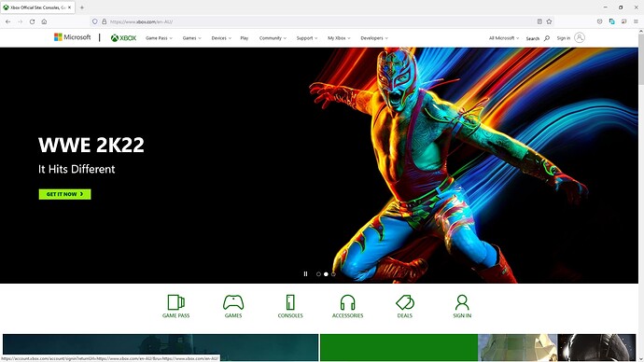Expand the Community navigation menu
The image size is (644, 362).
(x=273, y=38)
